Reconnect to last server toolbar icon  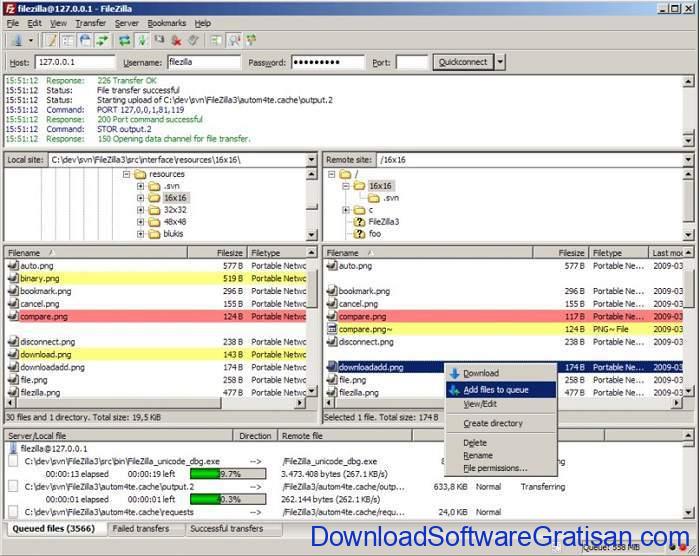click(x=193, y=41)
